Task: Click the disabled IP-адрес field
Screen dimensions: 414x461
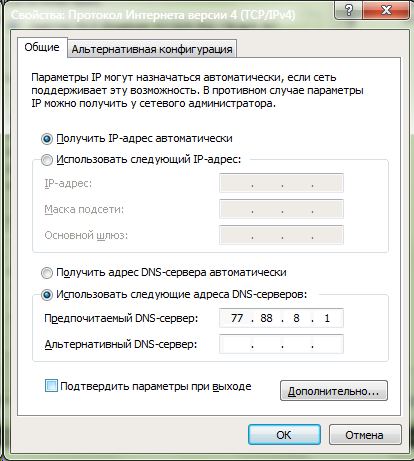Action: 281,183
